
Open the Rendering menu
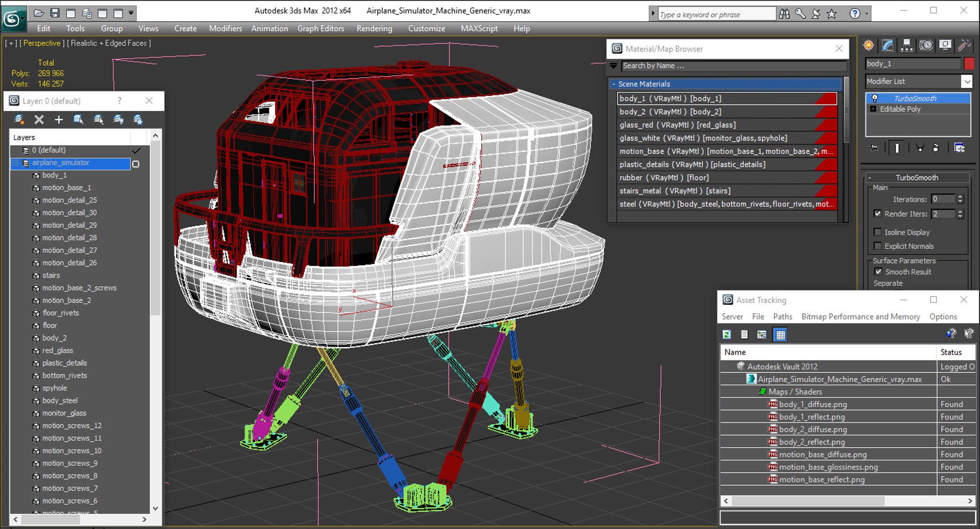coord(374,29)
